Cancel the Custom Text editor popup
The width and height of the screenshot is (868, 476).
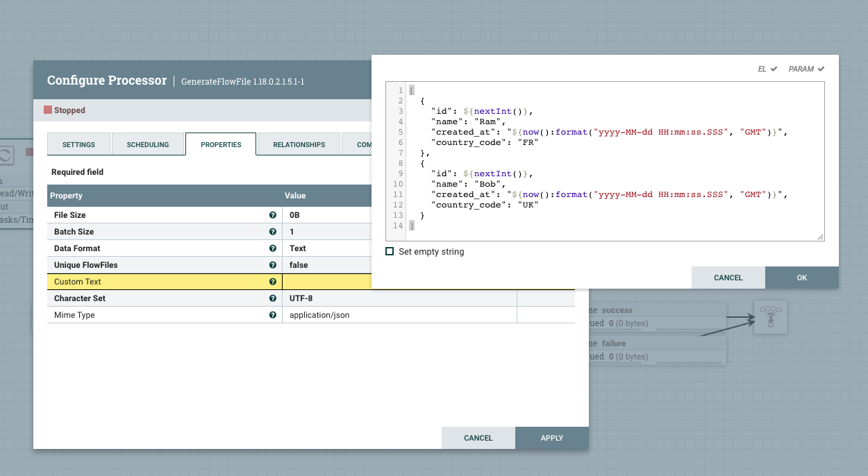click(728, 278)
